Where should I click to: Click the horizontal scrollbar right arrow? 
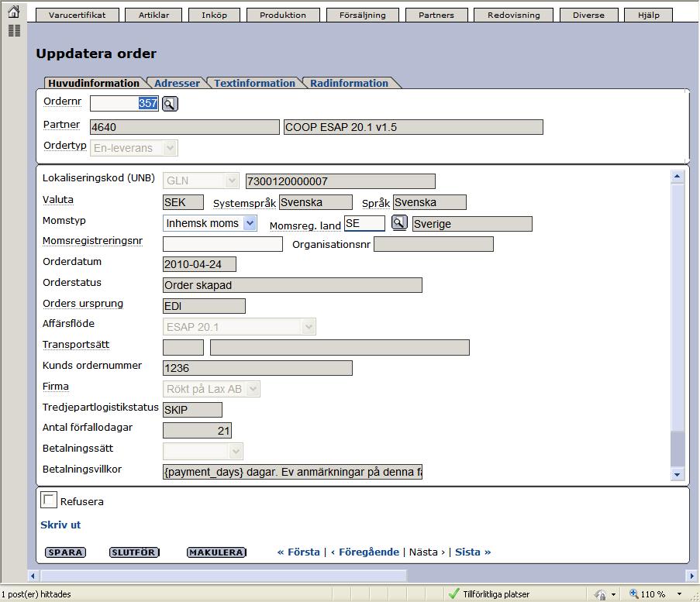(x=692, y=576)
